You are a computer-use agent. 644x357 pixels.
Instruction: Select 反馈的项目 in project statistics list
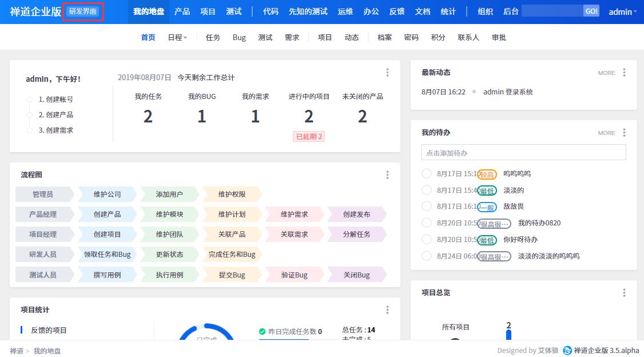coord(49,330)
